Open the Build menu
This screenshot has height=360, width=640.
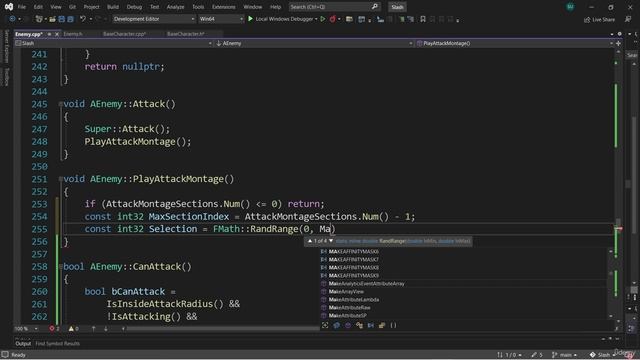[113, 7]
